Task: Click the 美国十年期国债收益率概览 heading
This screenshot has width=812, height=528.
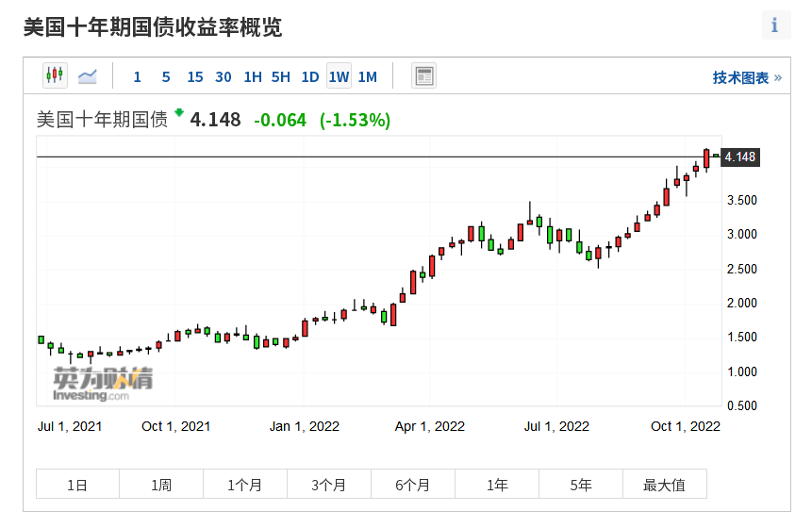Action: click(153, 27)
